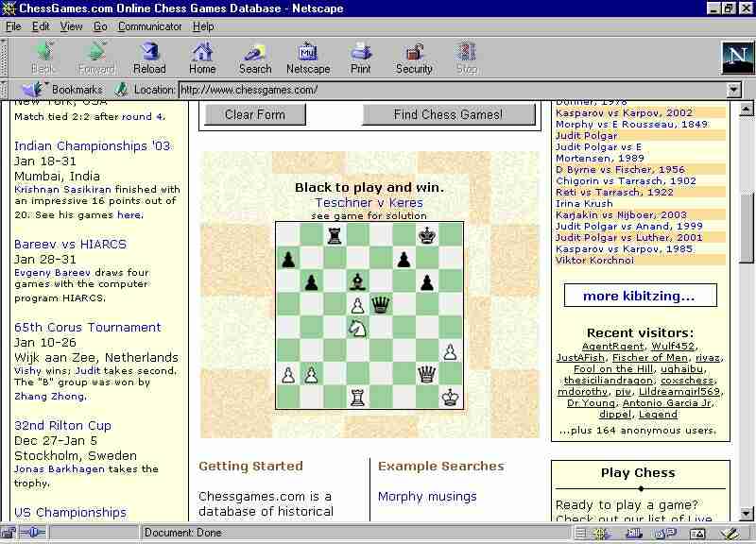Expand the Location history dropdown arrow

(x=733, y=90)
